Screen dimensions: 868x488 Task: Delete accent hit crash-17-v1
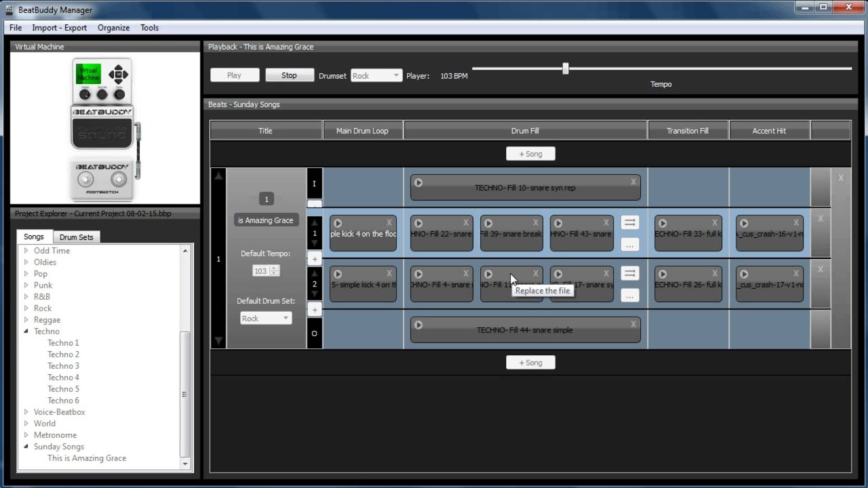(x=796, y=273)
